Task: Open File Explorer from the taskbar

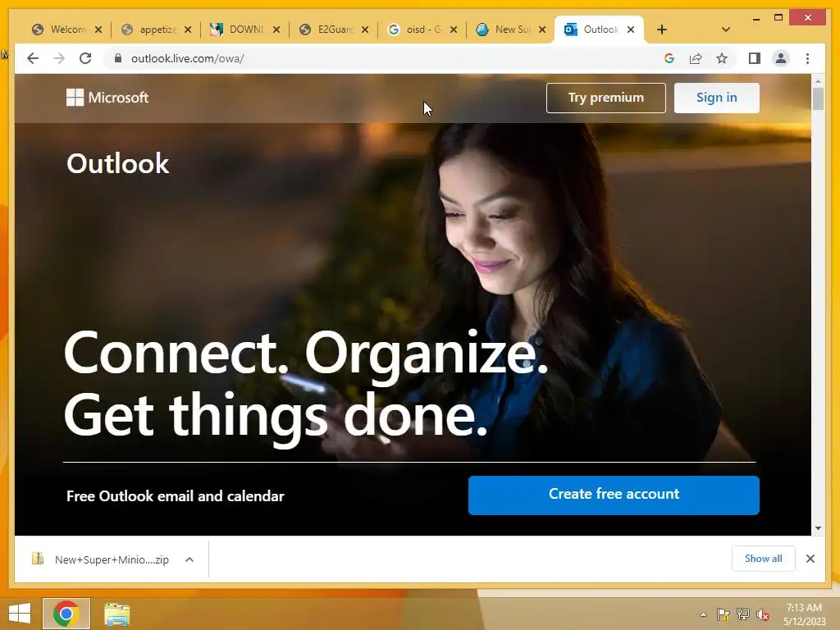Action: point(116,614)
